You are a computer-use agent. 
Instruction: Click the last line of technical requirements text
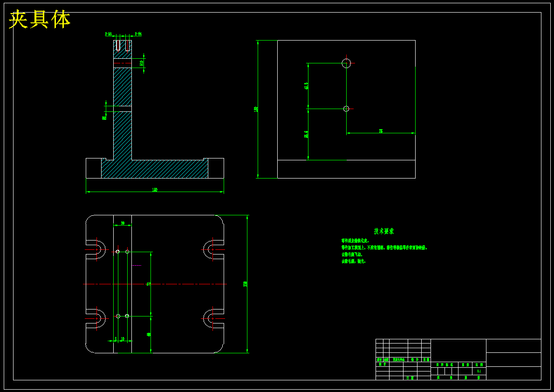point(353,261)
